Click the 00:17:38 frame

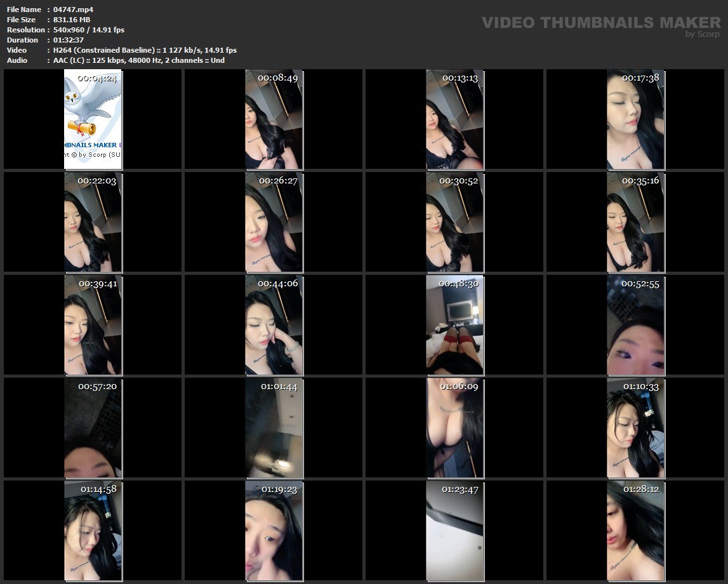tap(635, 119)
